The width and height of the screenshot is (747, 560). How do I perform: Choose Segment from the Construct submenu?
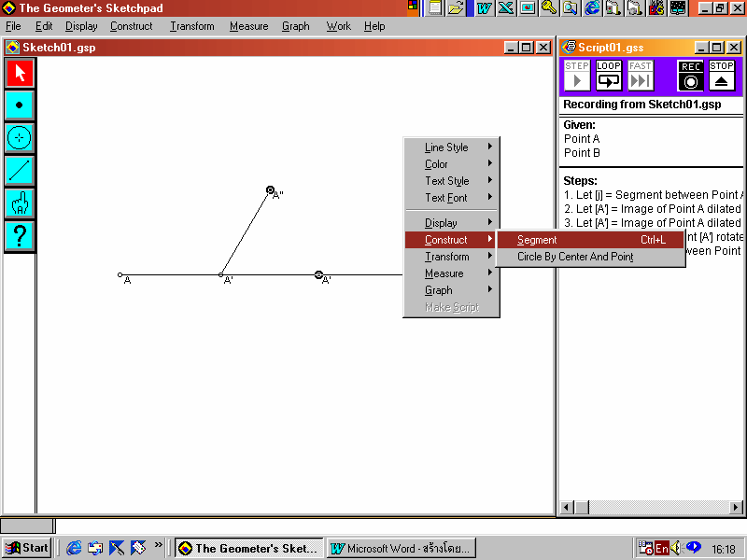point(591,240)
